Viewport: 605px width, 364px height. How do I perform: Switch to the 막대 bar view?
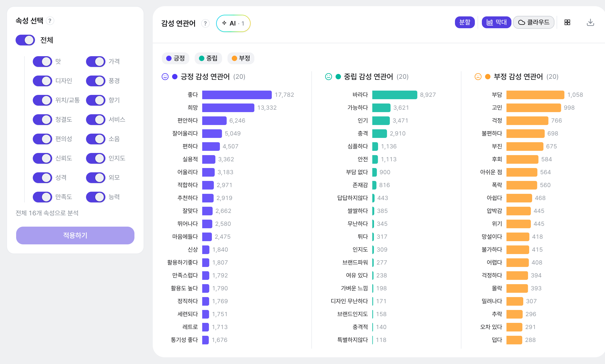tap(496, 22)
